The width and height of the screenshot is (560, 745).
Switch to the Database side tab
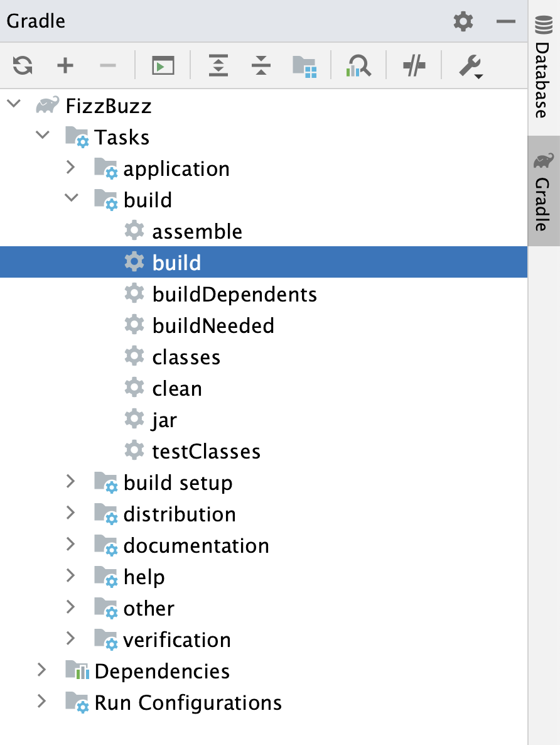pos(544,67)
